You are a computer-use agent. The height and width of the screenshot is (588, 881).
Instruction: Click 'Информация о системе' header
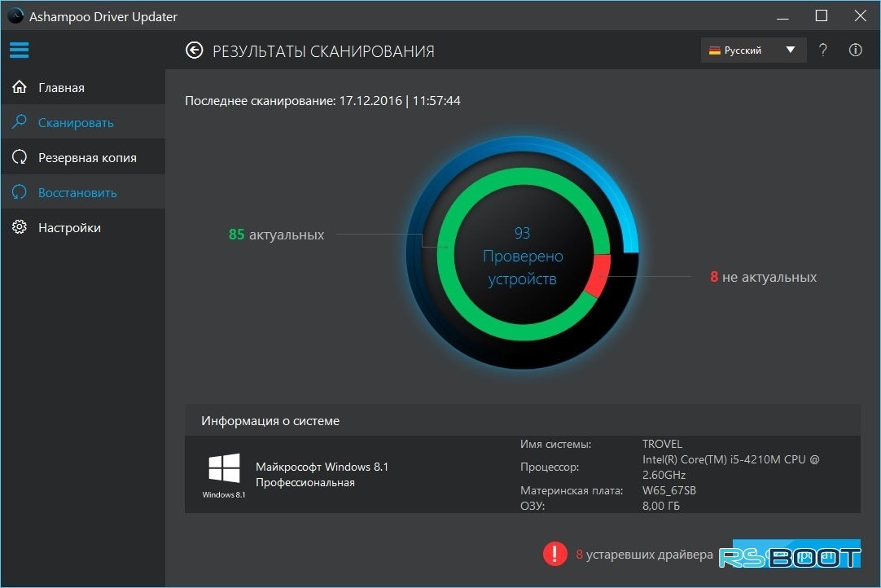(270, 420)
